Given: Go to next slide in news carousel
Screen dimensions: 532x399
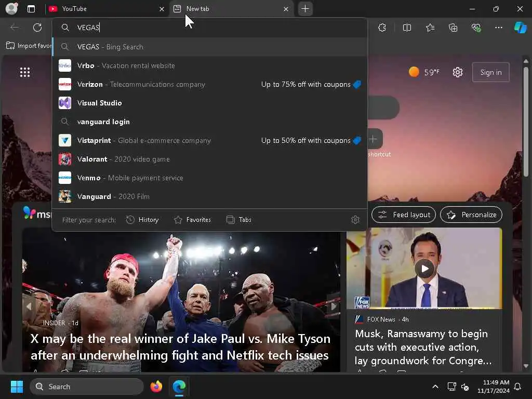Looking at the screenshot, I should pos(334,307).
